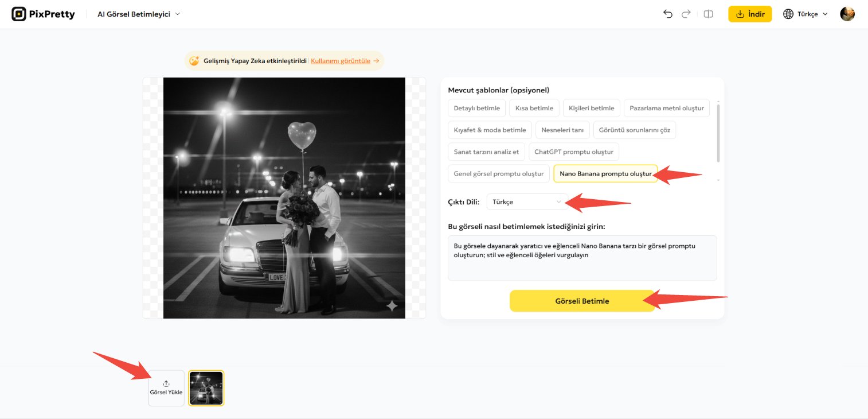Viewport: 868px width, 419px height.
Task: Click the Görseli Betimle button
Action: click(582, 300)
